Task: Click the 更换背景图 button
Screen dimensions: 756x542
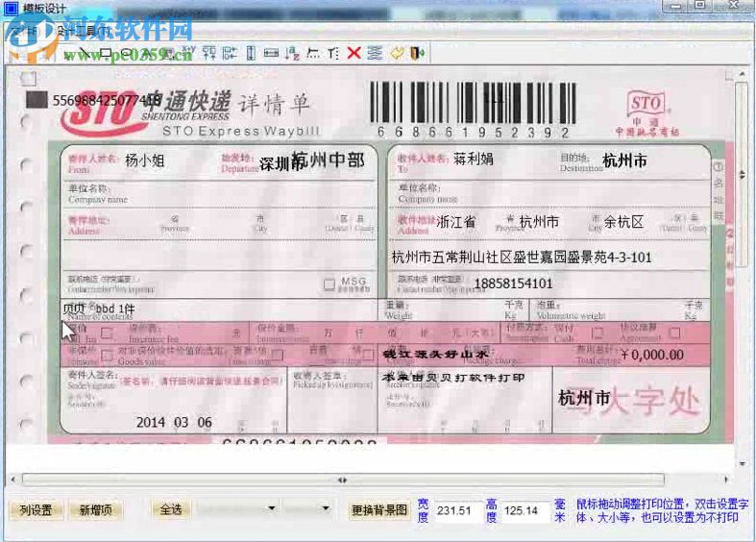Action: point(379,510)
